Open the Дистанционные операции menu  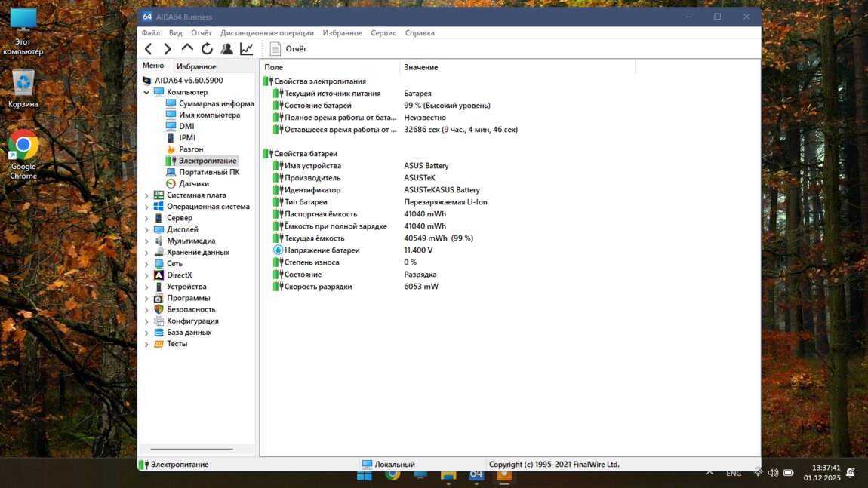(266, 33)
